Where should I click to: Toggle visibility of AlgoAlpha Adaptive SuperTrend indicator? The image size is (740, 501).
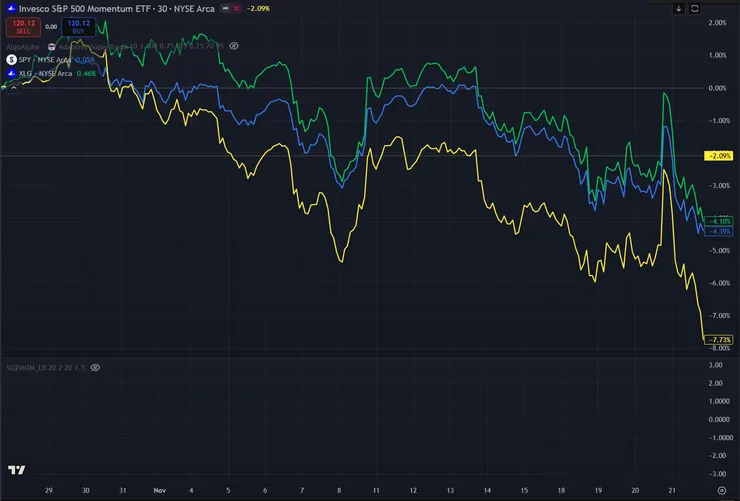234,46
